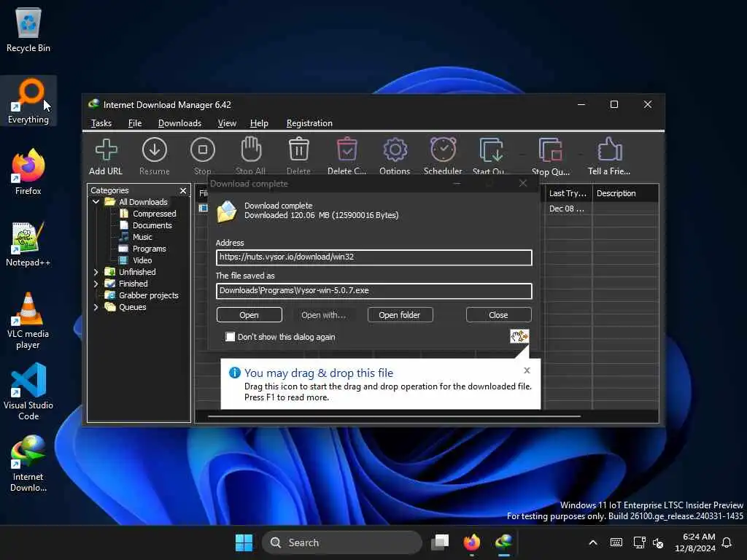Select the Notepad++ desktop shortcut
Viewport: 747px width, 560px height.
pos(28,244)
